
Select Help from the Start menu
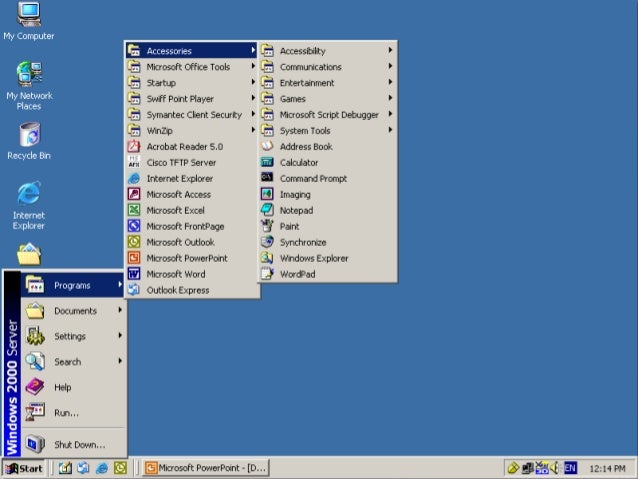[72, 387]
